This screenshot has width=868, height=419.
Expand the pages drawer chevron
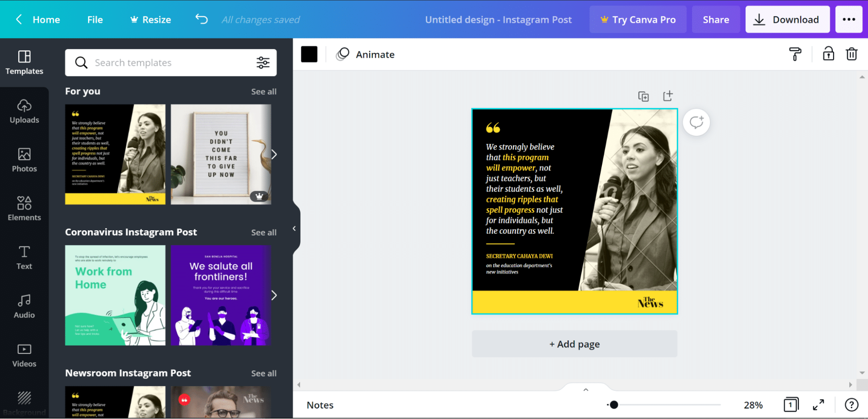pyautogui.click(x=586, y=390)
